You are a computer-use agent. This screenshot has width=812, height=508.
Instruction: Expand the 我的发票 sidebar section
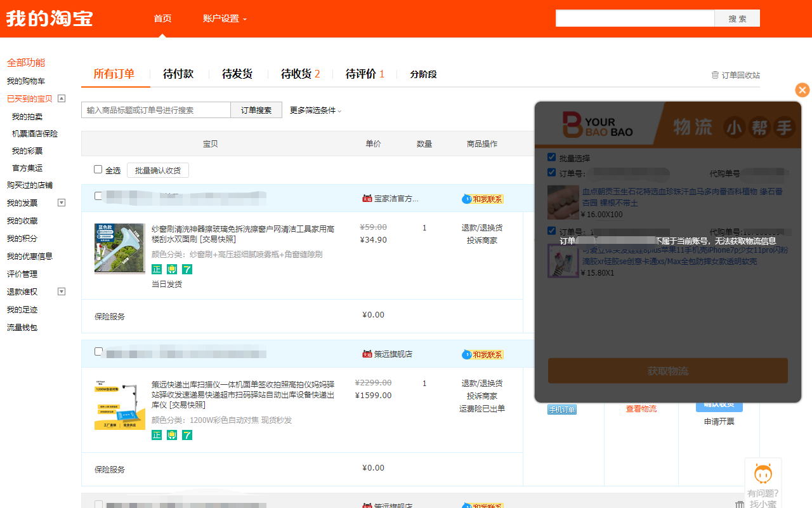click(x=62, y=203)
